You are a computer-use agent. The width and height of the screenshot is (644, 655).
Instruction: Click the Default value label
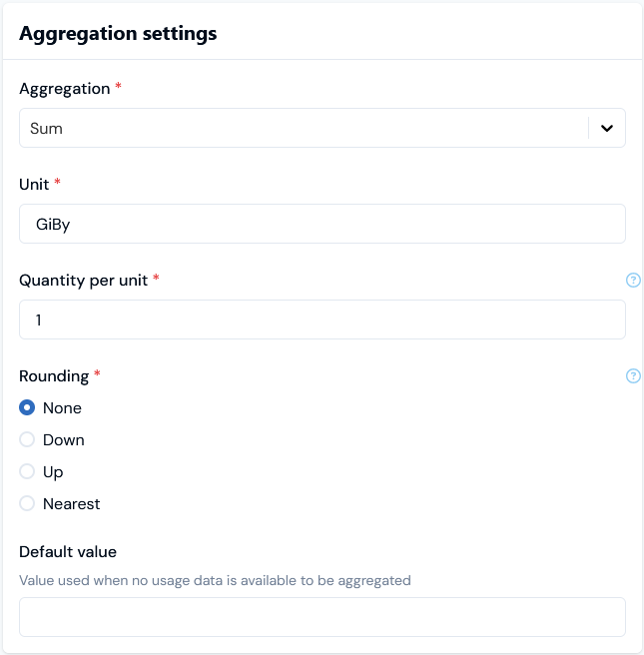[x=68, y=552]
